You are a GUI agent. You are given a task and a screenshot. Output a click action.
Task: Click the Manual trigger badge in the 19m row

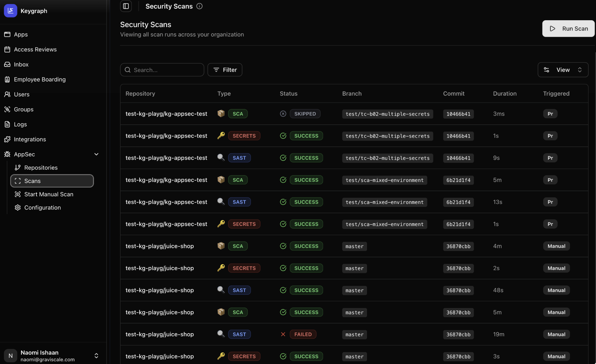point(557,335)
